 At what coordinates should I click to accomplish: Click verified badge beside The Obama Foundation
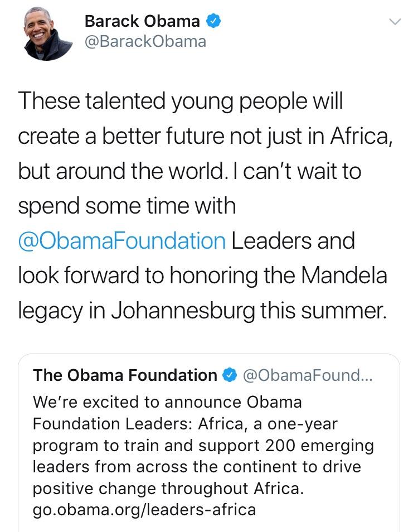[230, 375]
